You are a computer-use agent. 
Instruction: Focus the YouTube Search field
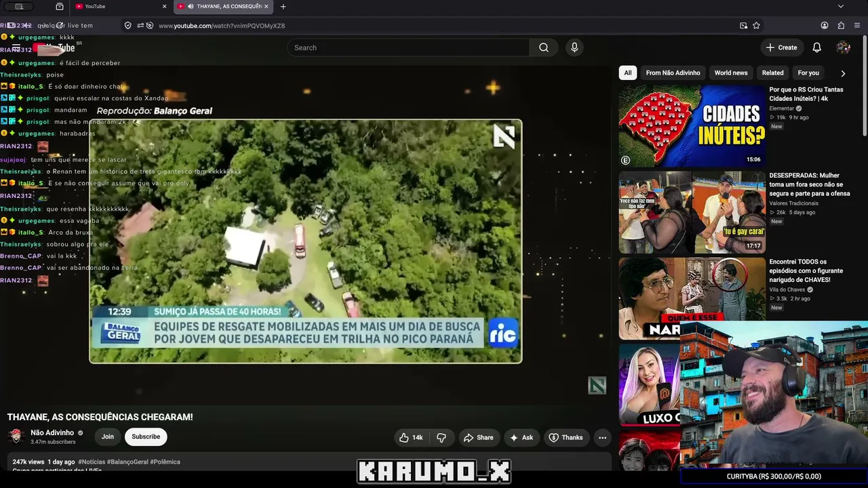click(408, 47)
